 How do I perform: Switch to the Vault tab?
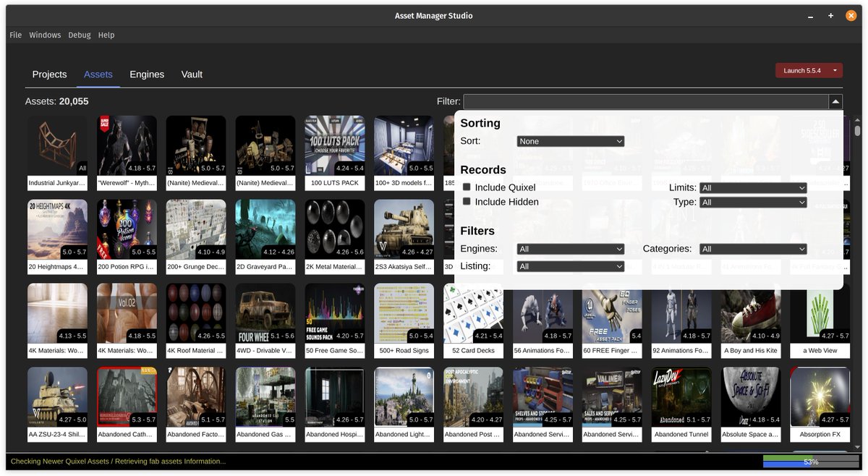click(x=192, y=75)
